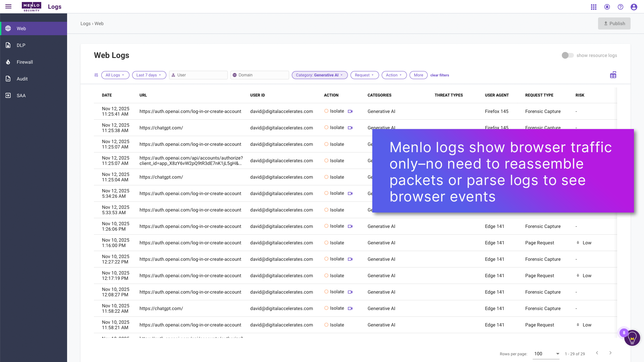Expand the Last 7 days date filter
The height and width of the screenshot is (362, 644).
click(x=149, y=75)
